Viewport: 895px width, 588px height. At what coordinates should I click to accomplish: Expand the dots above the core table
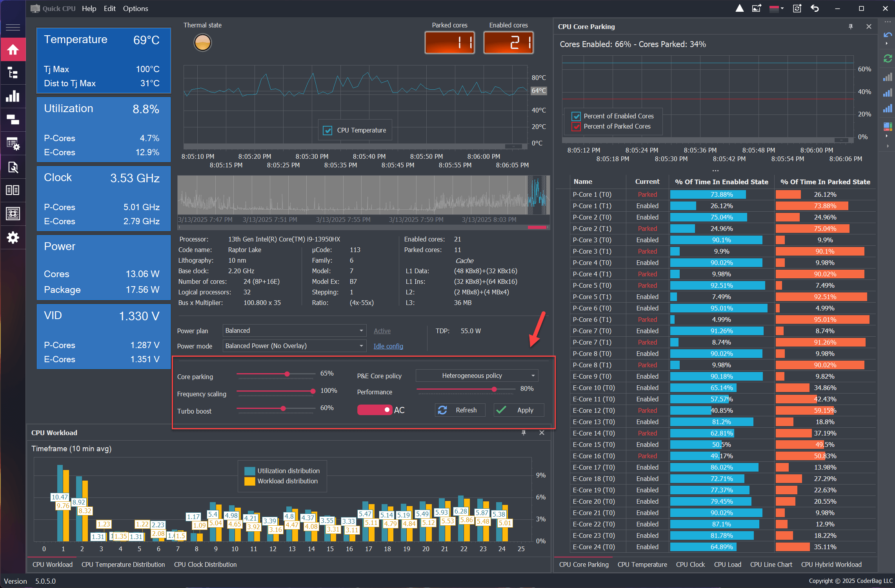(716, 171)
